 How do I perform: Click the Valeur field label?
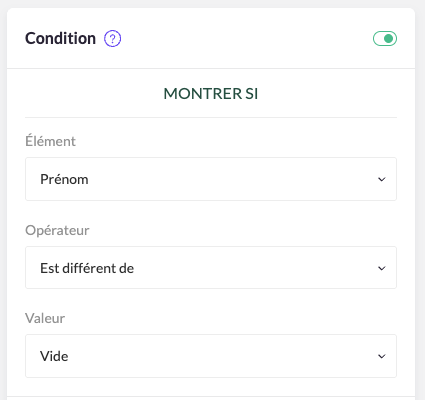[45, 318]
